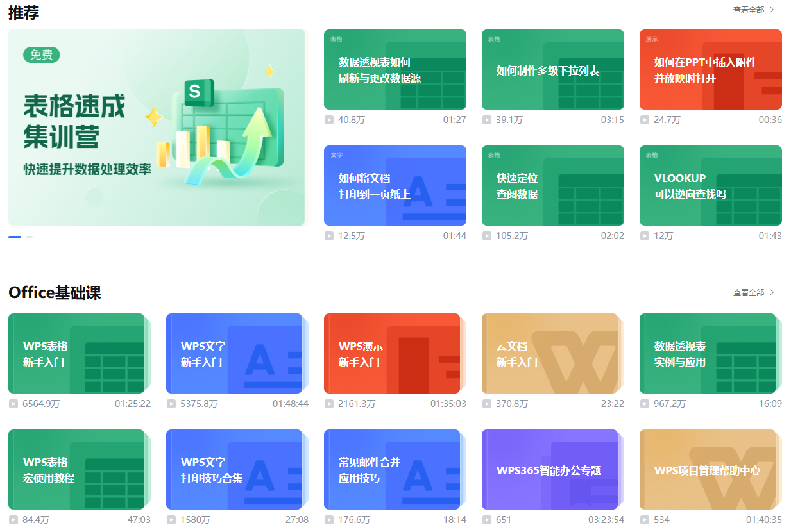Click play icon beside 40.8万 views
This screenshot has height=532, width=791.
(x=329, y=120)
